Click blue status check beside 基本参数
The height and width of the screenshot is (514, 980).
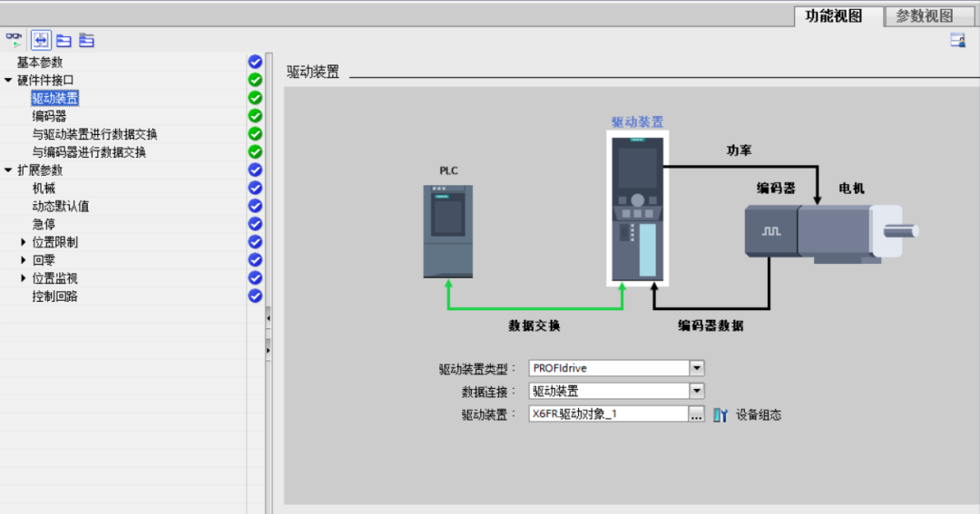click(255, 62)
